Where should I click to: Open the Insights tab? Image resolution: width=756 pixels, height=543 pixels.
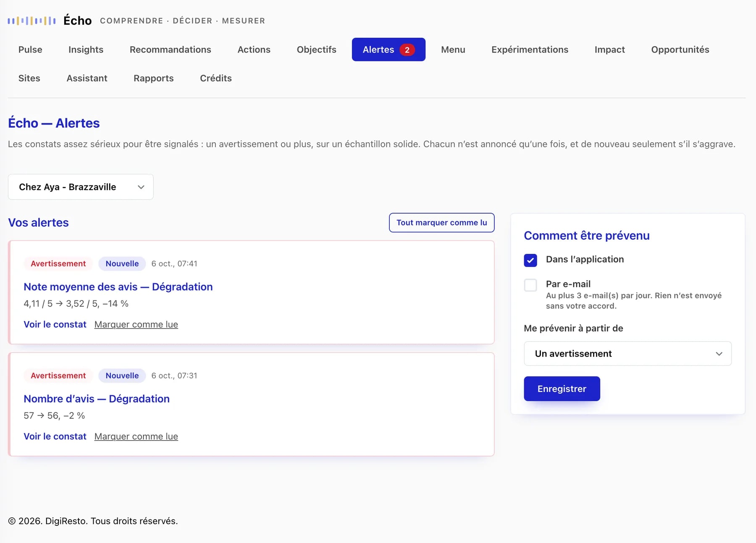click(86, 50)
